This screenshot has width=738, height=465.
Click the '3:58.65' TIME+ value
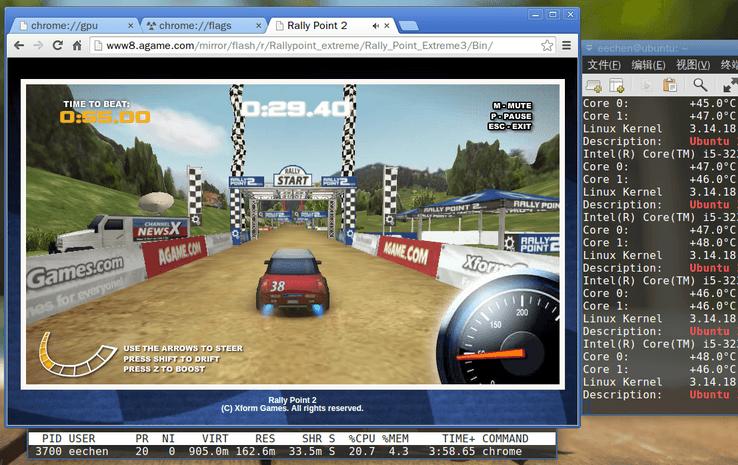[x=452, y=451]
